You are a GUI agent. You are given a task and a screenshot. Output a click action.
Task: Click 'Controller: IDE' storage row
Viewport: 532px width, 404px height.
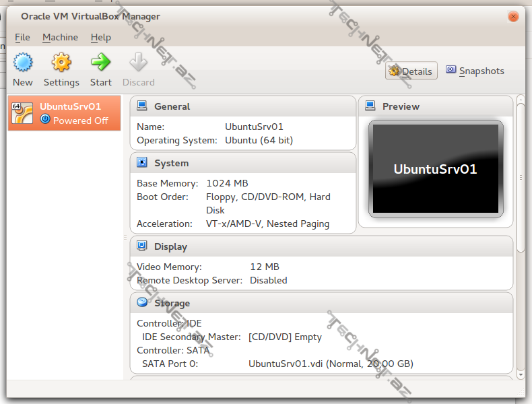coord(169,324)
